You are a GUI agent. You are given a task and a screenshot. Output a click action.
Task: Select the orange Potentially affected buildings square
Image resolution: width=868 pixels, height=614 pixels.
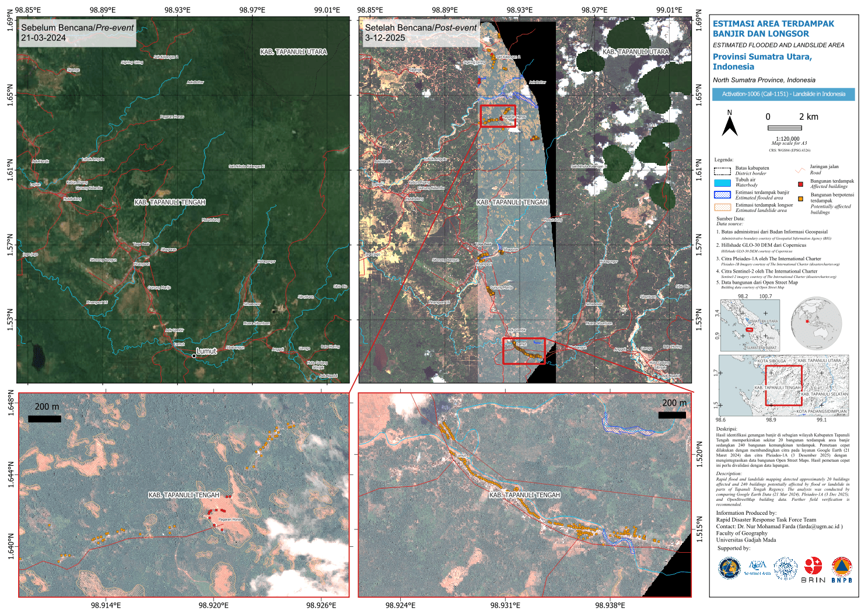(x=800, y=199)
